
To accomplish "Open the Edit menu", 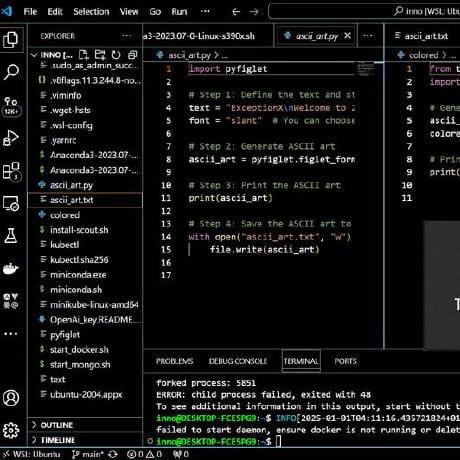I will coord(55,12).
